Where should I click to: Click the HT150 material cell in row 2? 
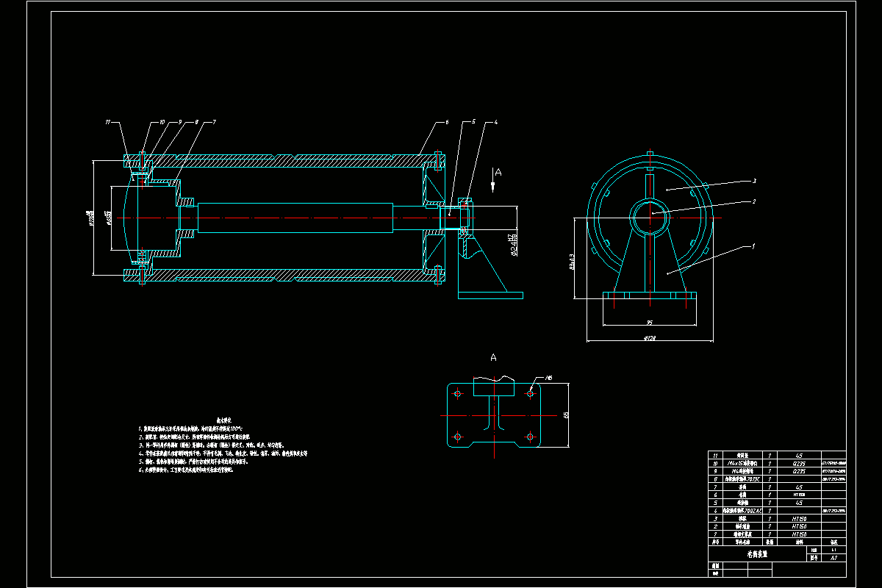click(x=799, y=526)
